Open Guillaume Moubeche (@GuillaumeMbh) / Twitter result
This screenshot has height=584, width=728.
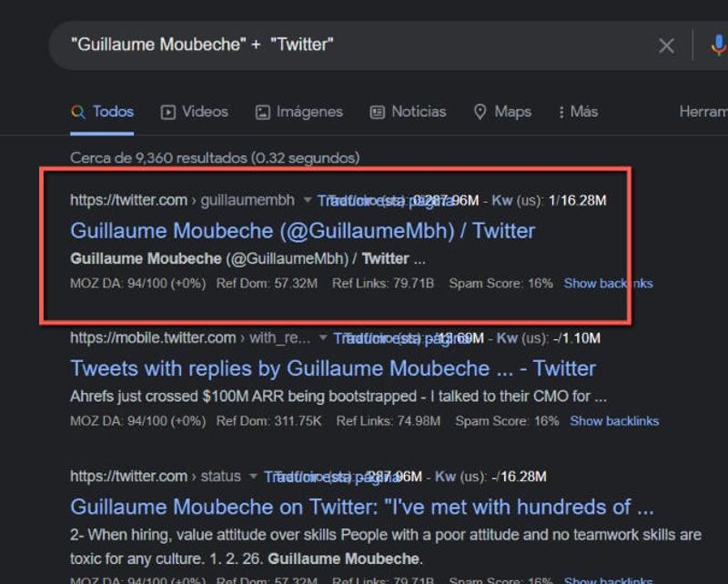click(303, 231)
